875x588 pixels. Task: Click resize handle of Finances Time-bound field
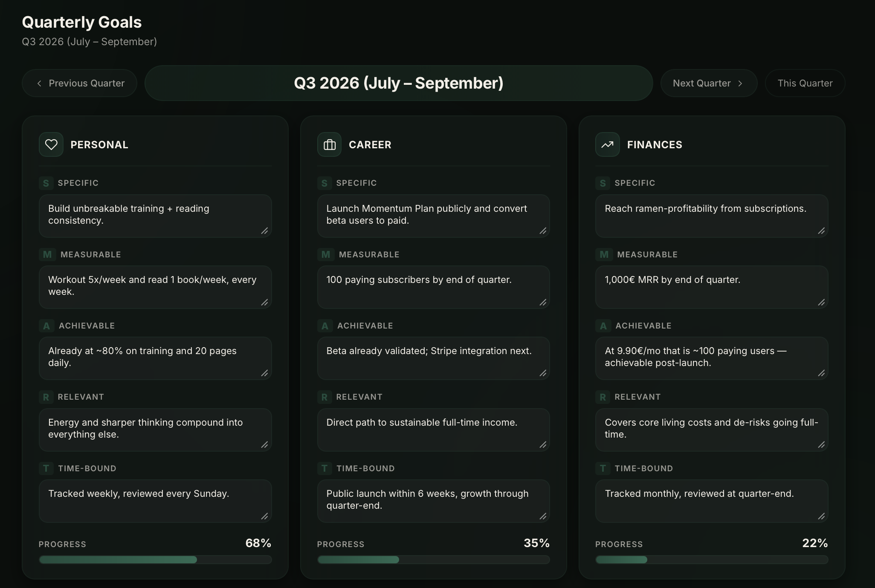pos(822,516)
